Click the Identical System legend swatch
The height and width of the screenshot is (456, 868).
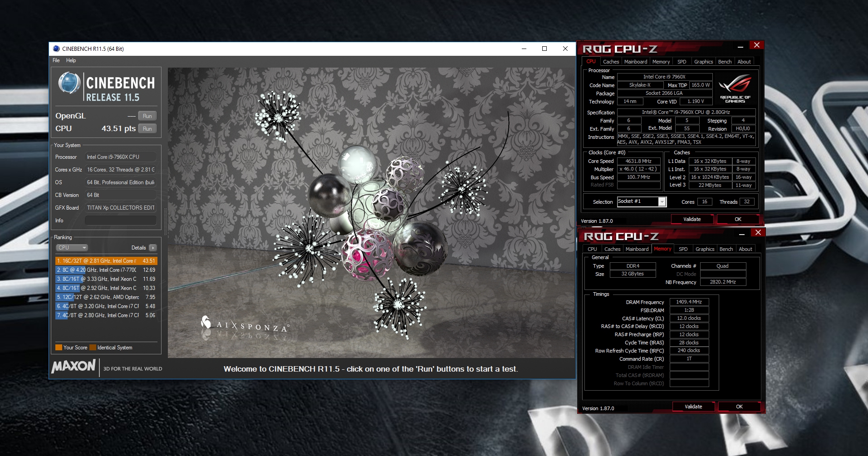(93, 348)
